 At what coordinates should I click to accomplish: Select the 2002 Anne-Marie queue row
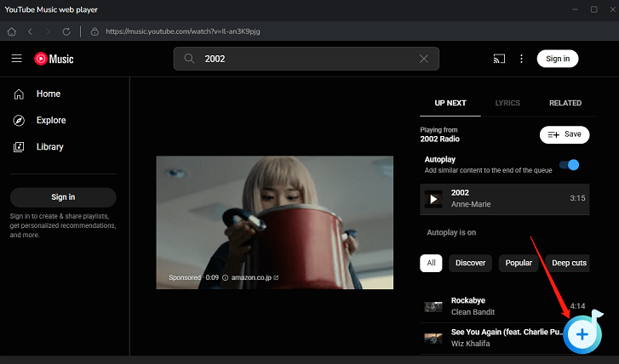click(x=505, y=199)
